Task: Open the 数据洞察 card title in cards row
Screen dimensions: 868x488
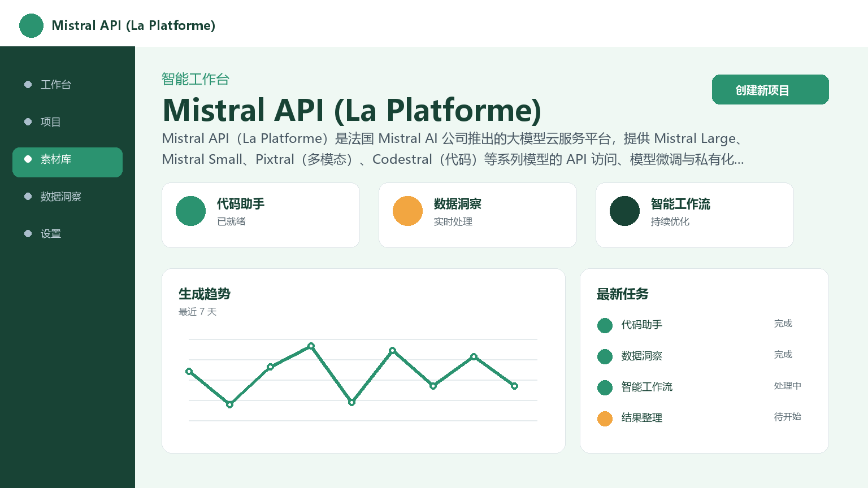Action: (x=458, y=204)
